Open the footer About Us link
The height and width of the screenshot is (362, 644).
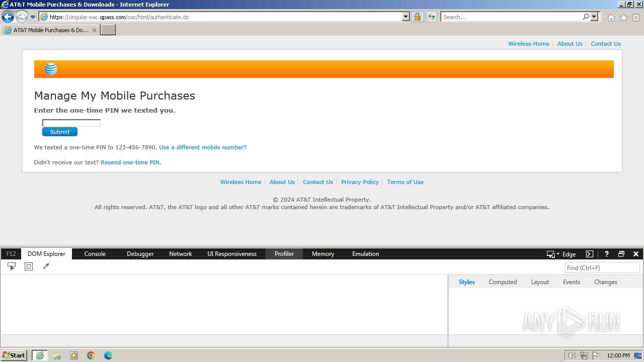pyautogui.click(x=282, y=182)
